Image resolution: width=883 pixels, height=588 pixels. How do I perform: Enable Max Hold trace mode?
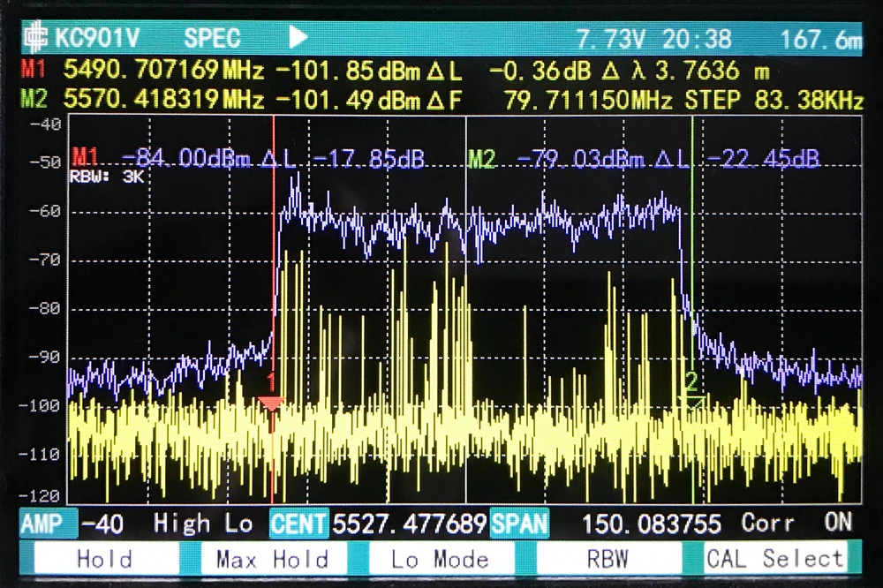pos(271,559)
